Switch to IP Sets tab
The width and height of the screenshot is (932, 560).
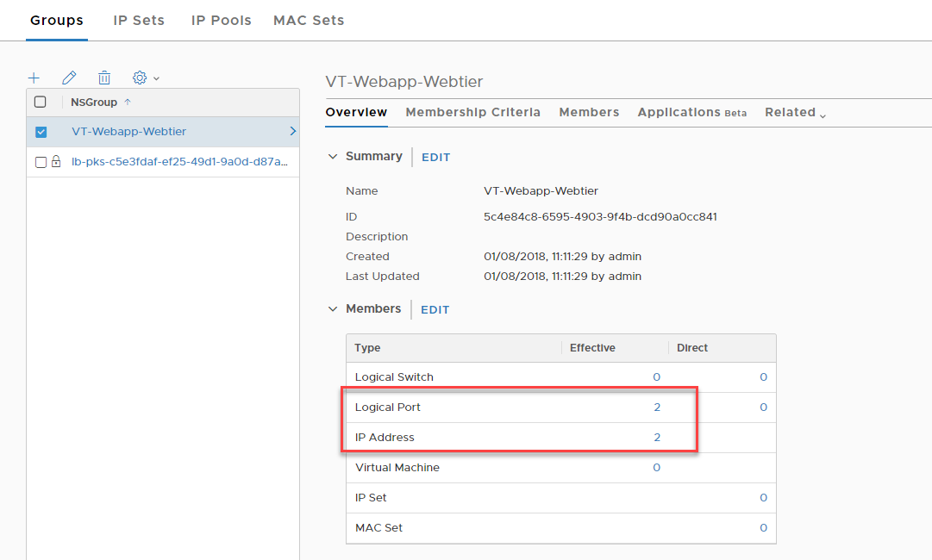click(139, 20)
